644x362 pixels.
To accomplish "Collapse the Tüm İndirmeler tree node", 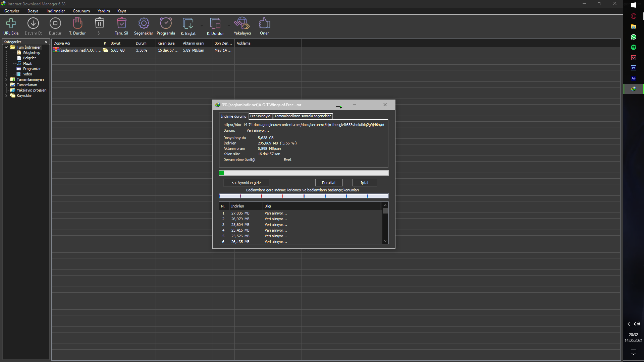I will point(6,47).
